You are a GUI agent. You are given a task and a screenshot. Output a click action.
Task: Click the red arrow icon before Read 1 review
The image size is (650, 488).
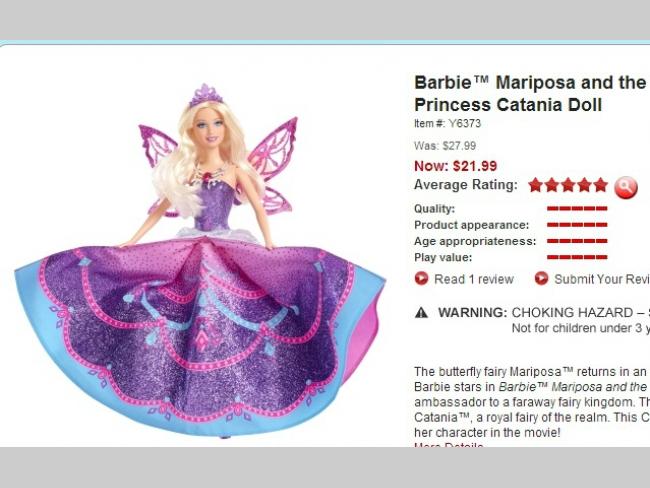pos(421,279)
